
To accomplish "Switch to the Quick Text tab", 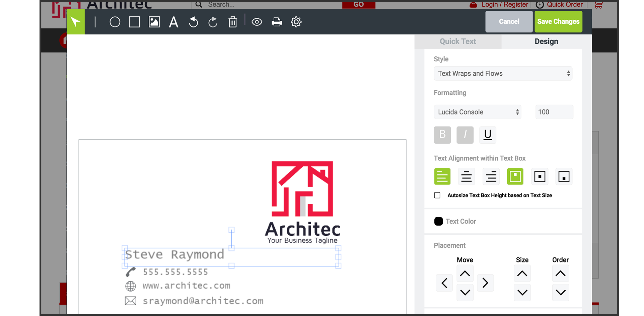I will [x=457, y=42].
